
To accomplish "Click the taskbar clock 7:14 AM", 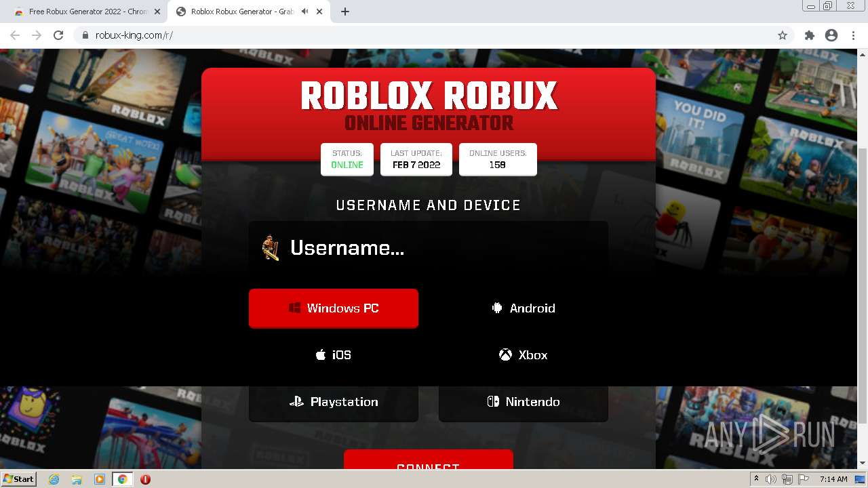I will coord(833,479).
